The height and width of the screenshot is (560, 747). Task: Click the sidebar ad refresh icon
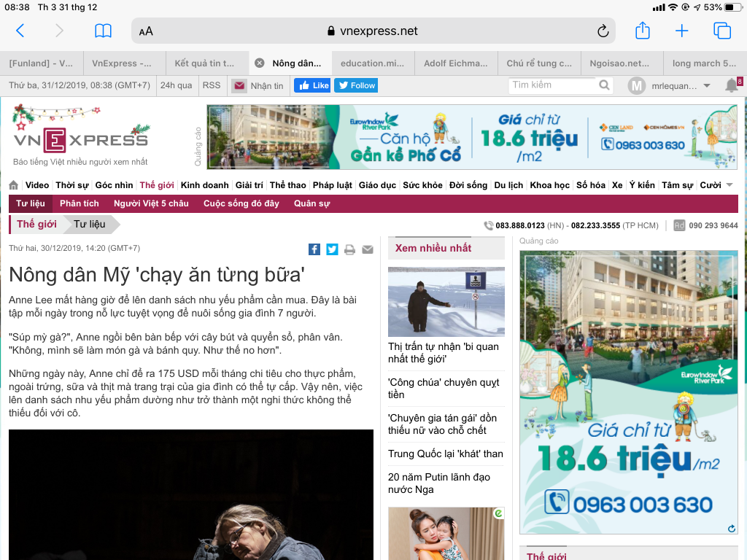pyautogui.click(x=732, y=528)
